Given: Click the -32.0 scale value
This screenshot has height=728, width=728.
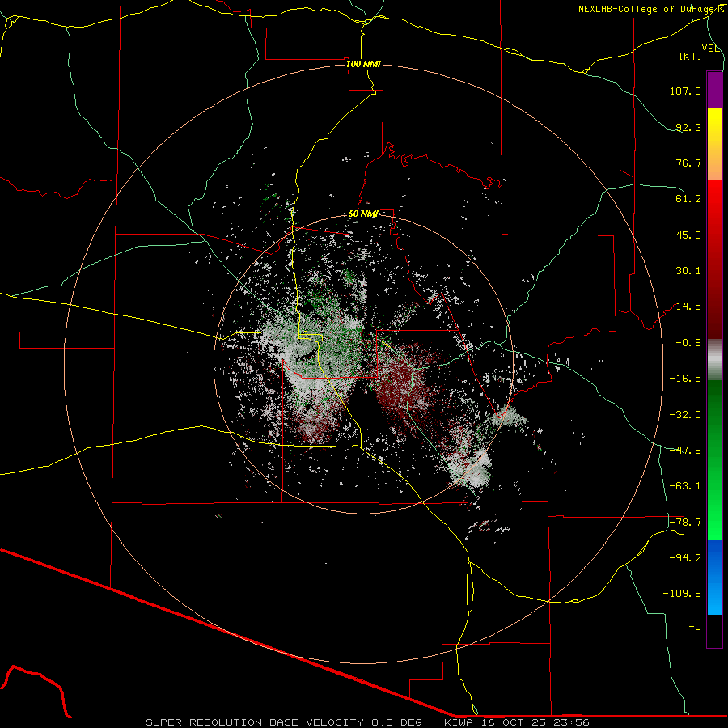Looking at the screenshot, I should pyautogui.click(x=685, y=414).
